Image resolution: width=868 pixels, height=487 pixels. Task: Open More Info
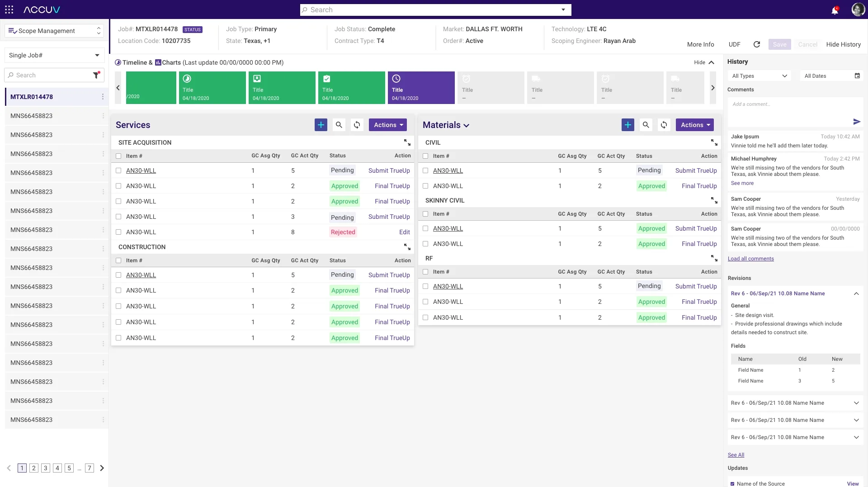tap(701, 44)
